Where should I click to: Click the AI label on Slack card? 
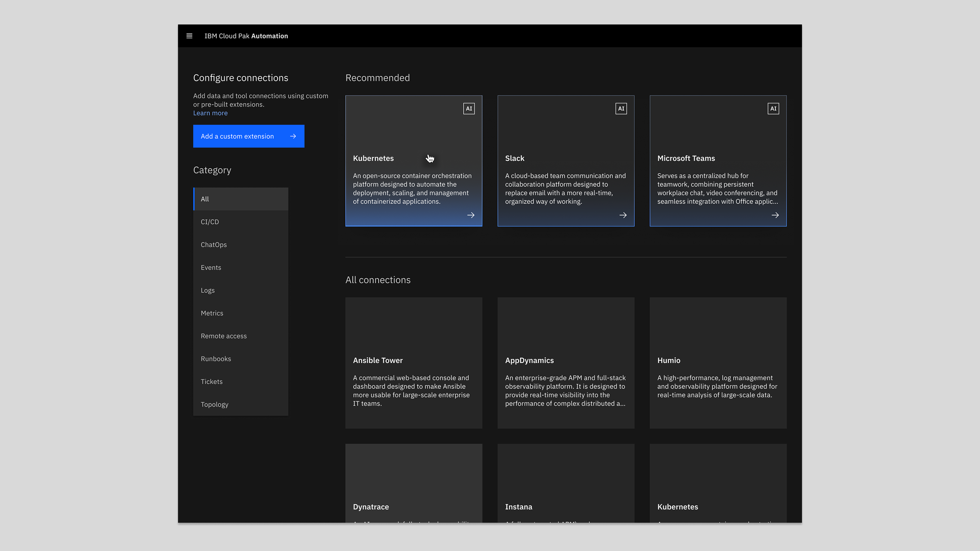pos(621,109)
